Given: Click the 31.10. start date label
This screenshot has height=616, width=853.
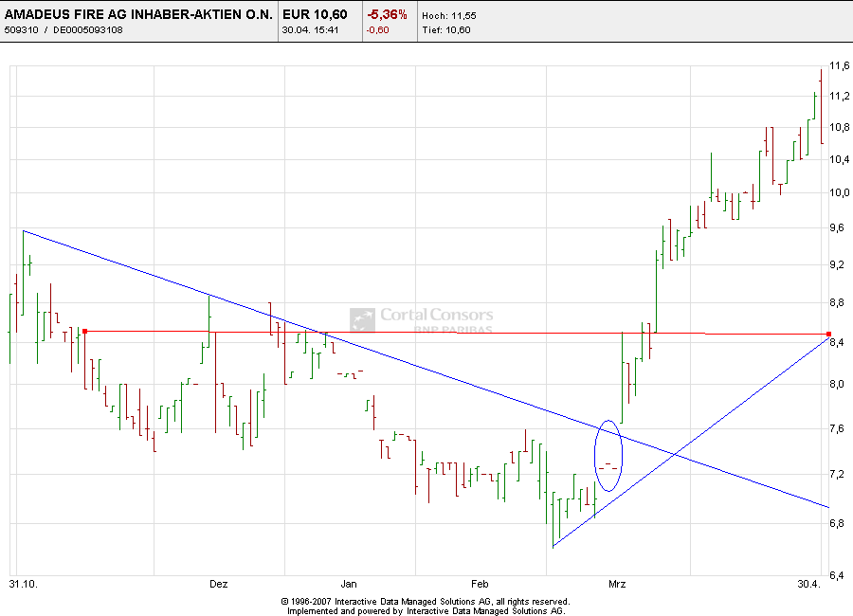Looking at the screenshot, I should 21,584.
